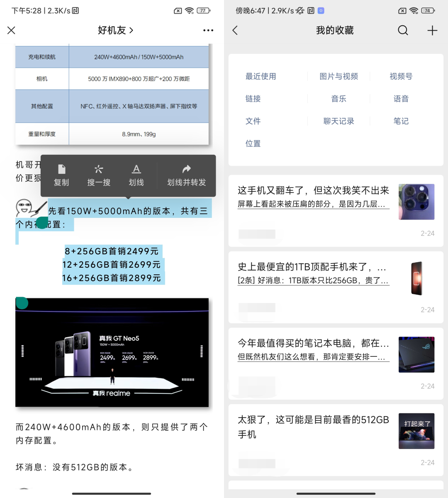The width and height of the screenshot is (448, 498).
Task: Open favorite 这手机又翻车了
Action: pos(336,211)
